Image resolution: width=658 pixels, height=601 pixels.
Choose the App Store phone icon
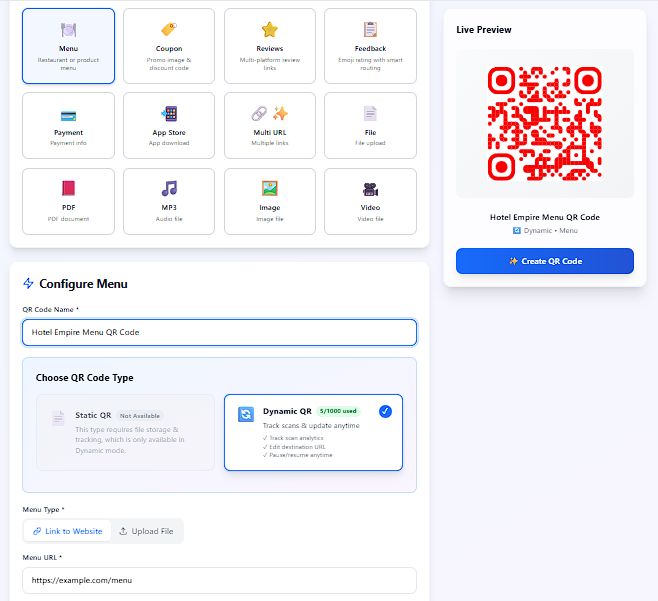coord(169,113)
